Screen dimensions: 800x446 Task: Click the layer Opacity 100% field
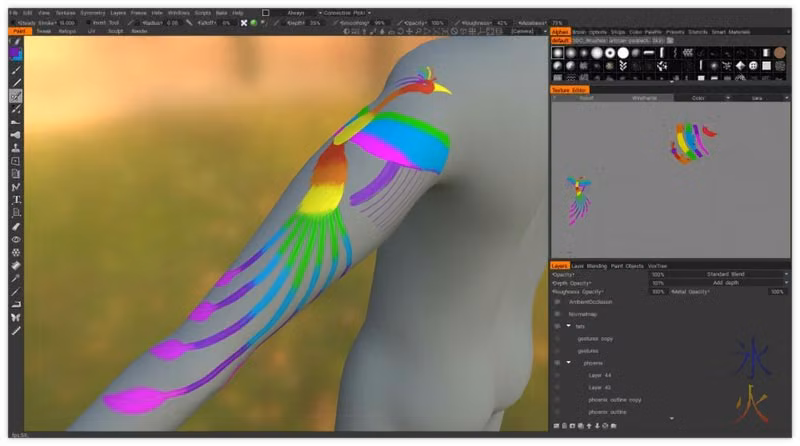coord(658,275)
